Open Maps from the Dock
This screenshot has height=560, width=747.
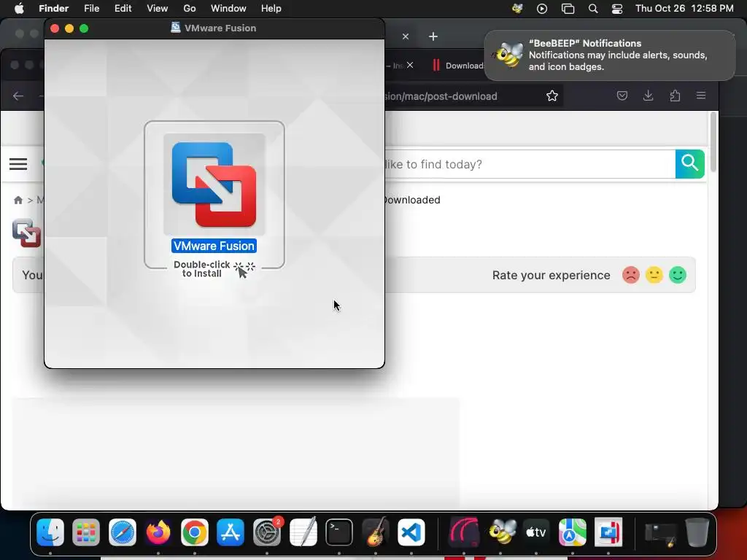[x=572, y=532]
